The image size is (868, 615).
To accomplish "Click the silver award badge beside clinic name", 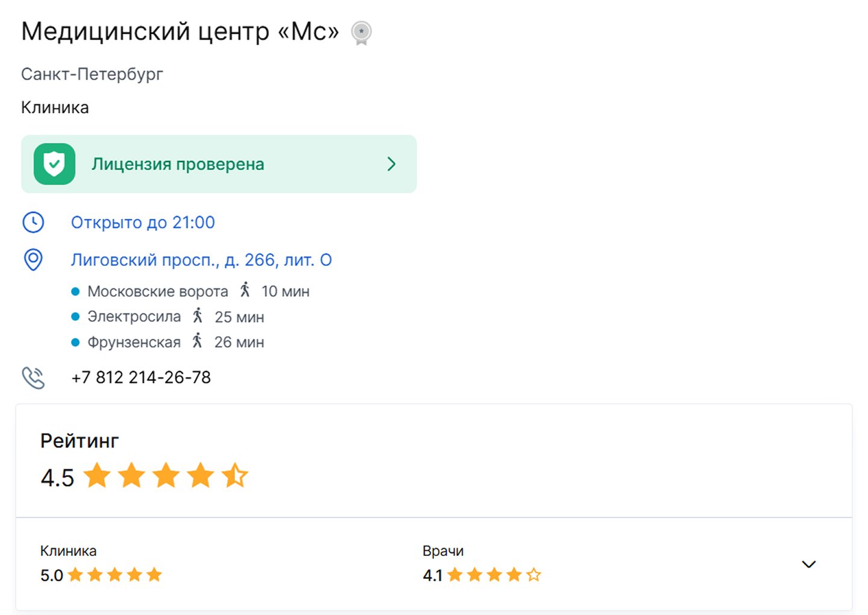I will click(361, 33).
